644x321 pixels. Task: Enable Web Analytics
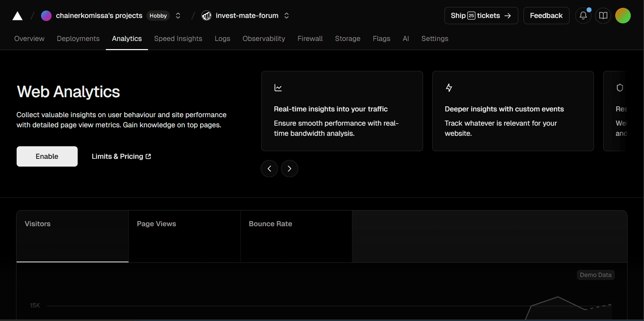(47, 156)
